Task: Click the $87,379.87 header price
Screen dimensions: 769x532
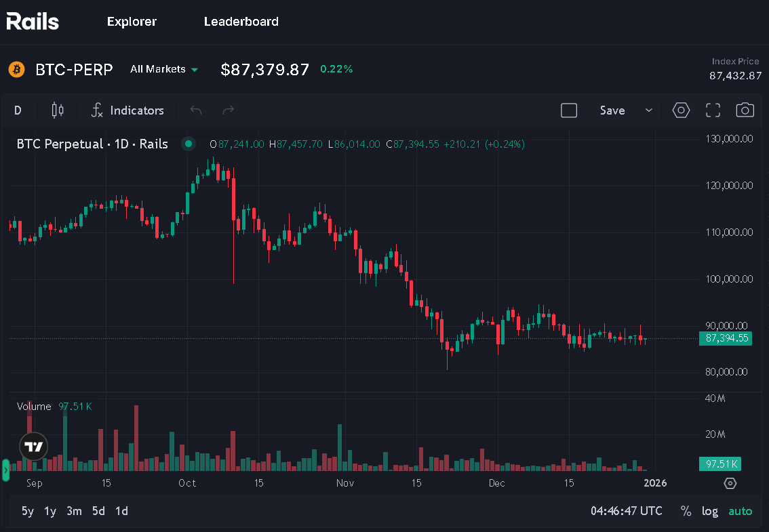Action: coord(265,69)
